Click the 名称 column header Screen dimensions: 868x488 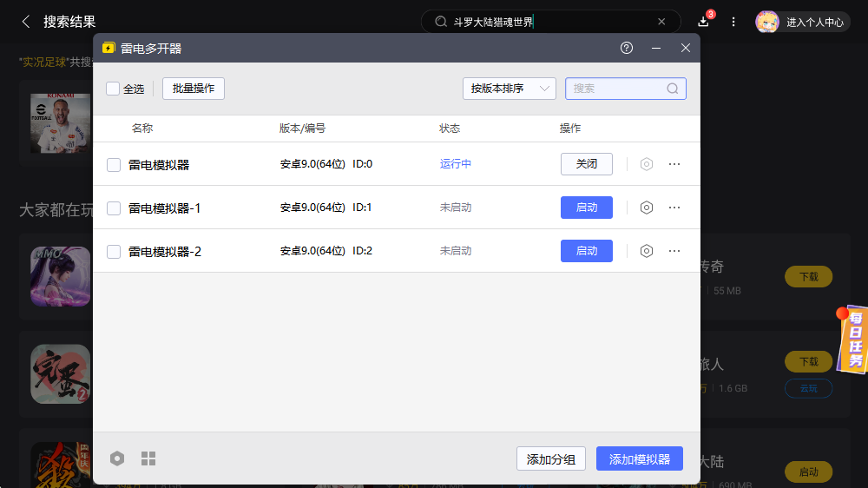tap(141, 129)
